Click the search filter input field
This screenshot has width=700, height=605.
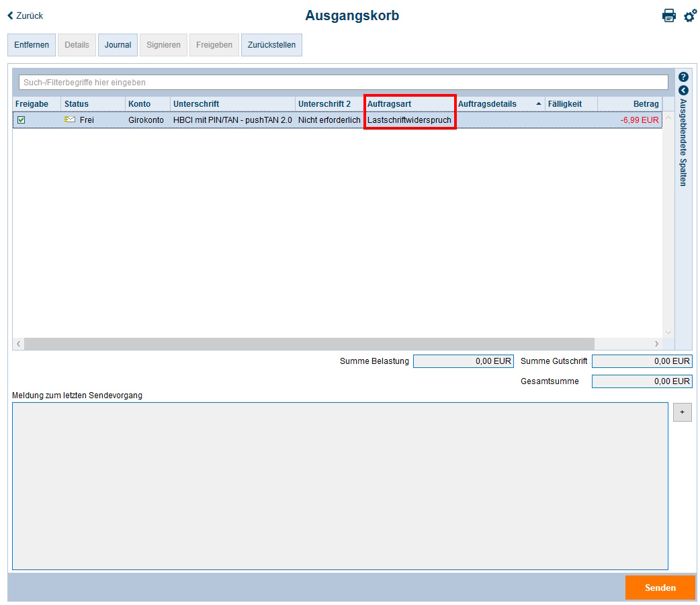[343, 83]
